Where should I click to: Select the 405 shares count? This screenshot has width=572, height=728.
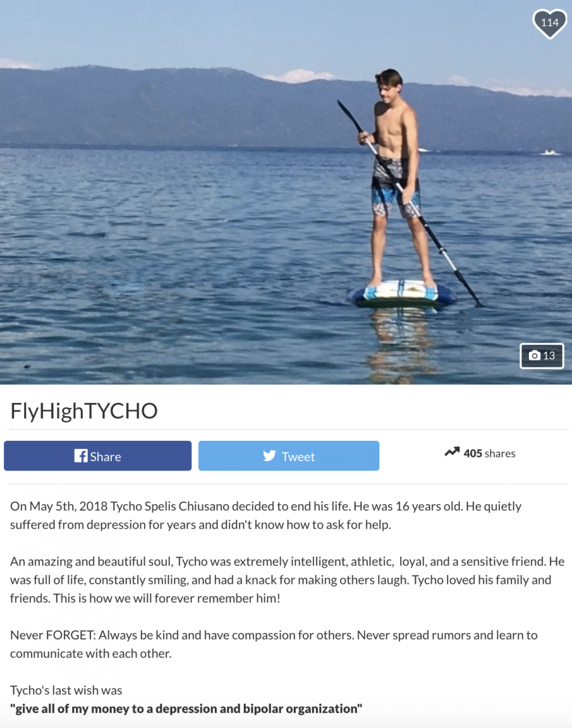click(473, 453)
